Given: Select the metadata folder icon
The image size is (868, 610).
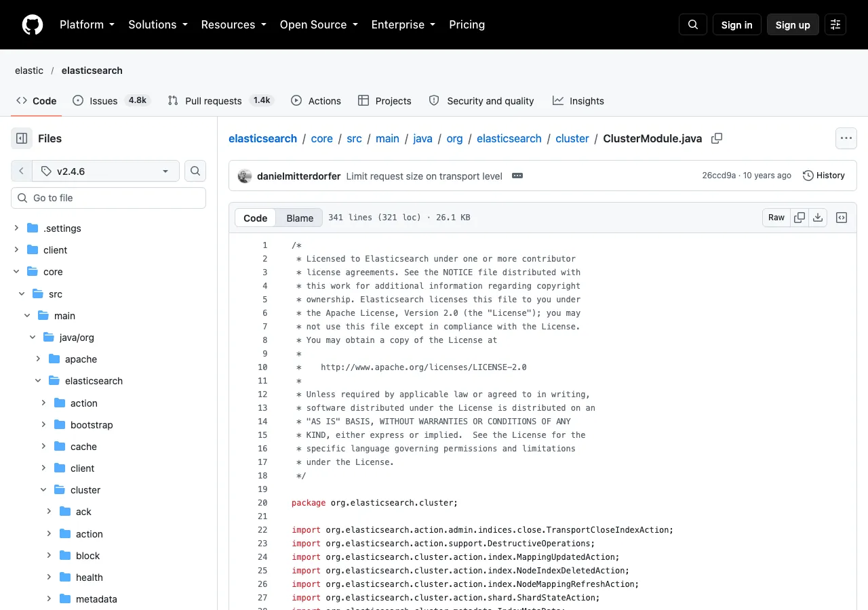Looking at the screenshot, I should coord(65,599).
